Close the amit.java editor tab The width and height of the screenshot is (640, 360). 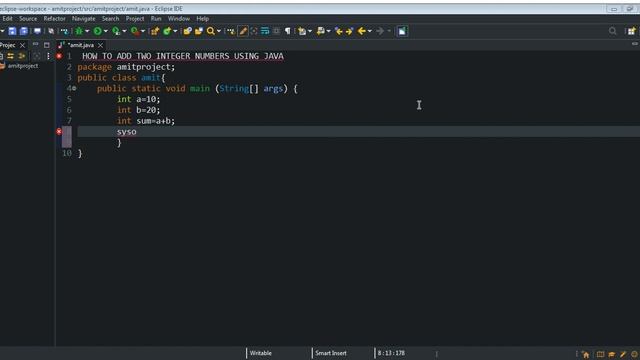point(100,45)
